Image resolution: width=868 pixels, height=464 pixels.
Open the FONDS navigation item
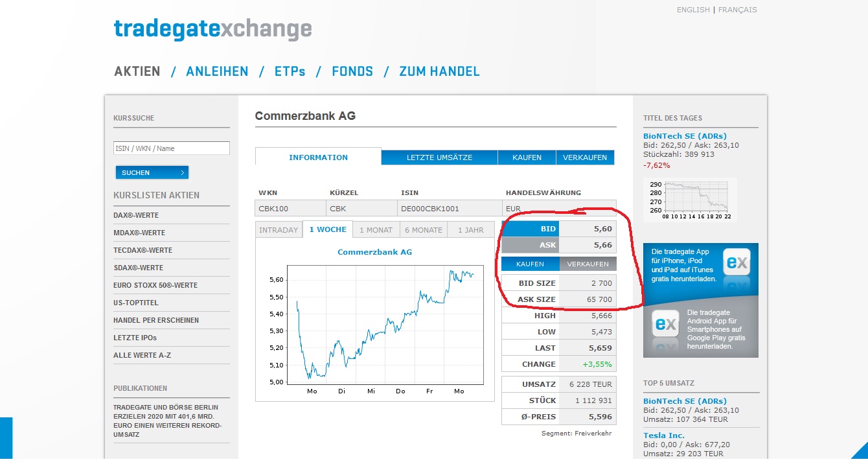[x=352, y=71]
